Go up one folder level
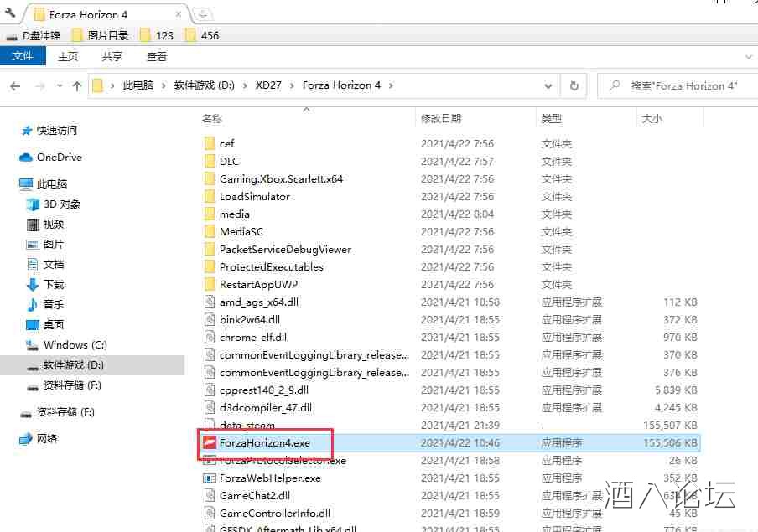This screenshot has height=532, width=758. 77,86
